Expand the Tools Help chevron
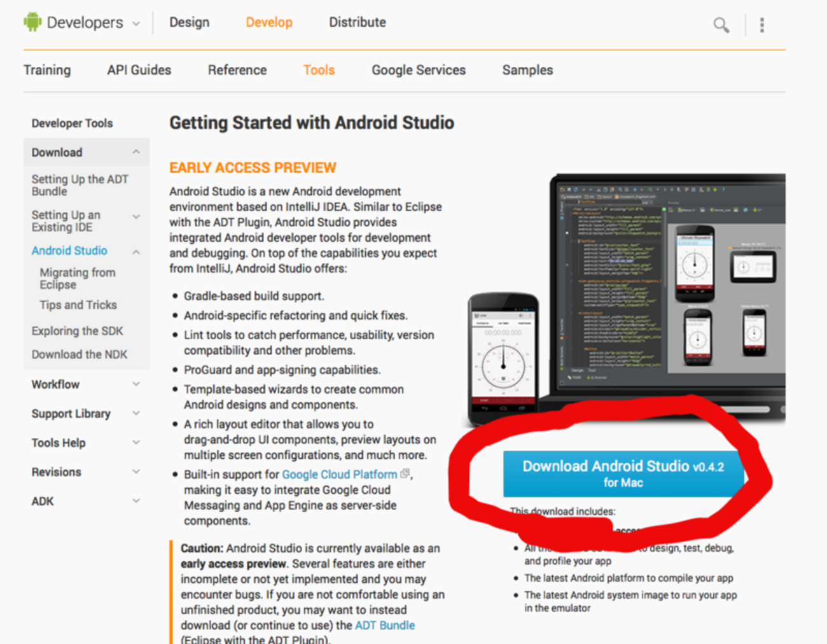This screenshot has width=827, height=644. point(136,442)
